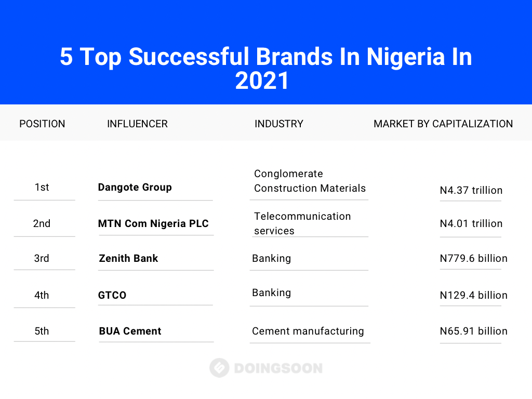Screen dimensions: 532x399
Task: Click the Doingsoon logo icon
Action: click(x=219, y=368)
